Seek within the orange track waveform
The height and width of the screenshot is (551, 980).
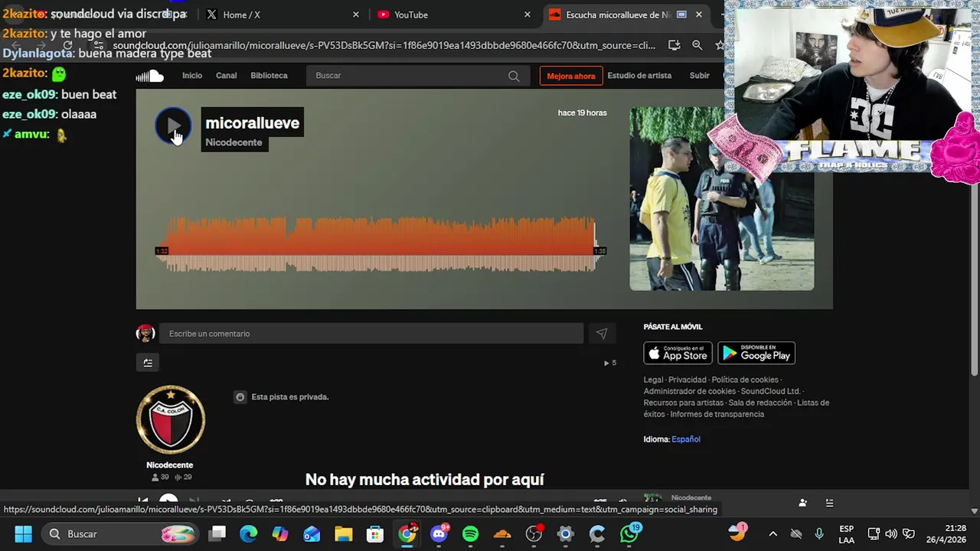(x=381, y=244)
